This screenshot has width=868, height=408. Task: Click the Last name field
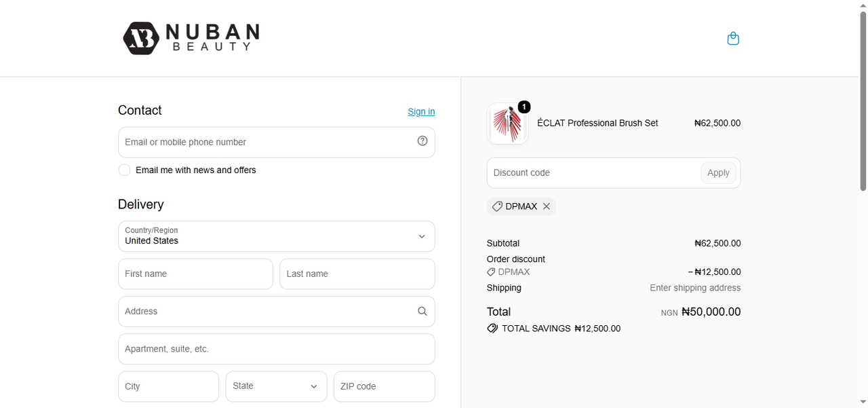click(x=357, y=274)
